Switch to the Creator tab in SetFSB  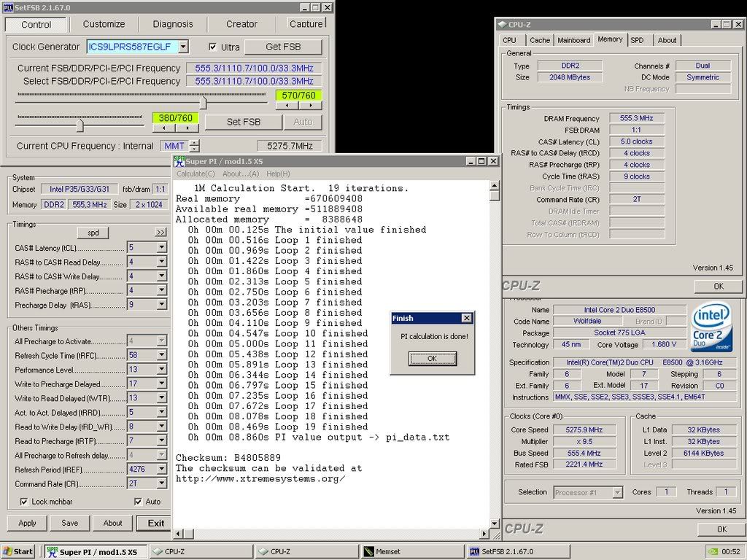point(241,24)
